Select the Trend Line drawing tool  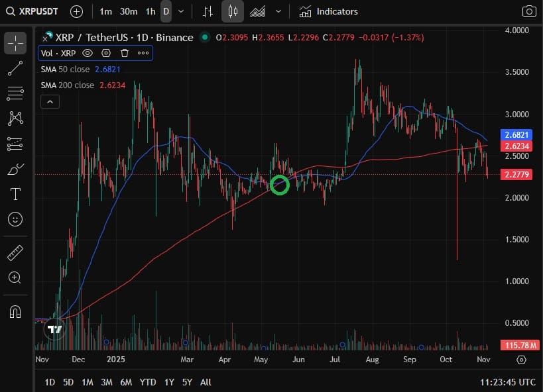pos(15,68)
